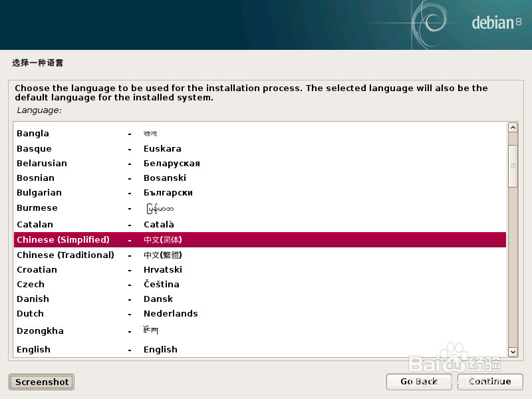Pick Danish – Dansk row

pos(260,299)
